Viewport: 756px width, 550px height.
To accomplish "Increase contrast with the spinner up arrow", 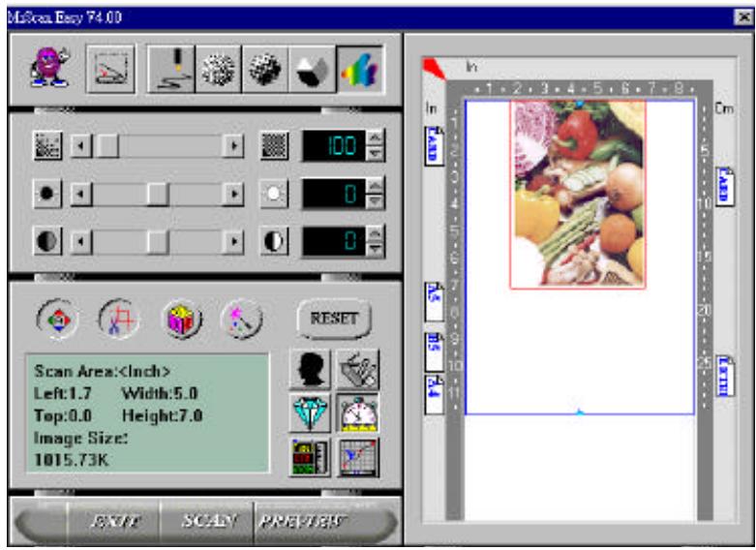I will pyautogui.click(x=376, y=233).
